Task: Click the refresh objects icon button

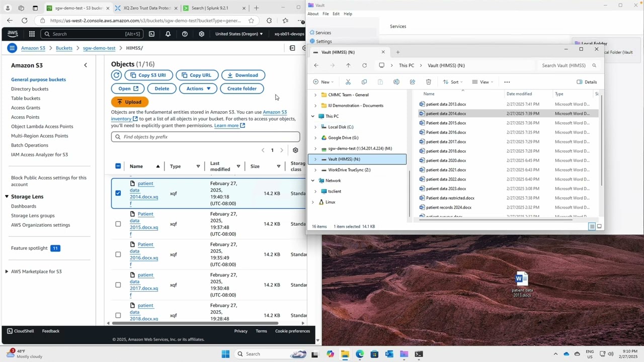Action: tap(117, 75)
